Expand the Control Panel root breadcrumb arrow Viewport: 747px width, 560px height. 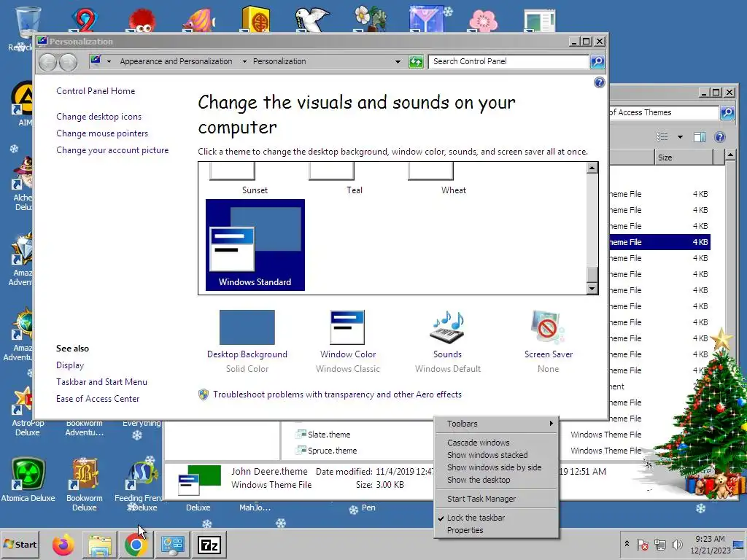coord(109,61)
